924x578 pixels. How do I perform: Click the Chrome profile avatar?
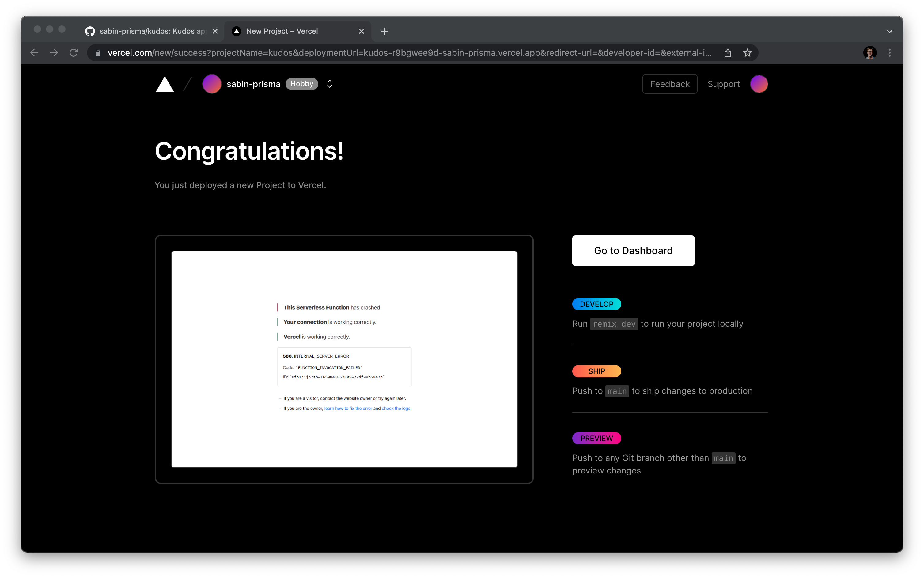tap(870, 53)
